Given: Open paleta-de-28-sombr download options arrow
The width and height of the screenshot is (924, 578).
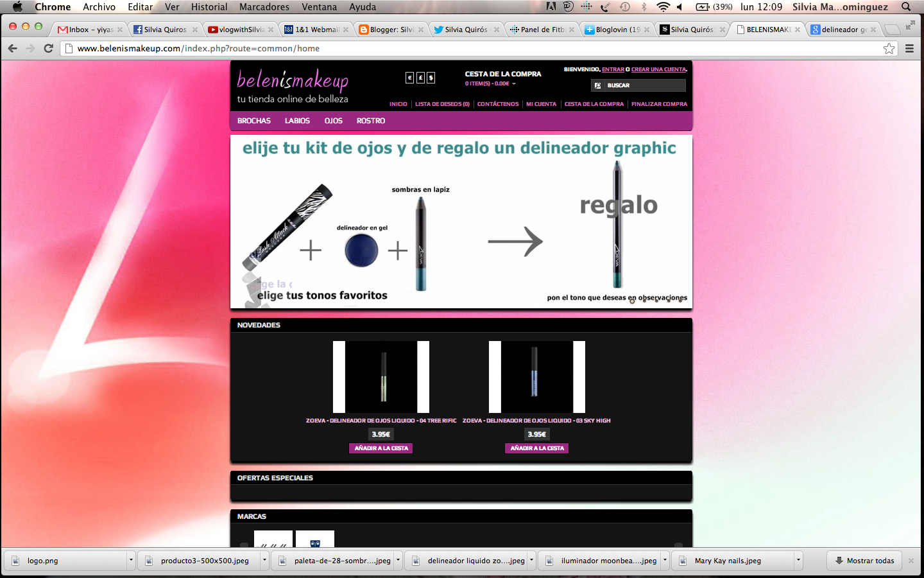Looking at the screenshot, I should pos(398,560).
